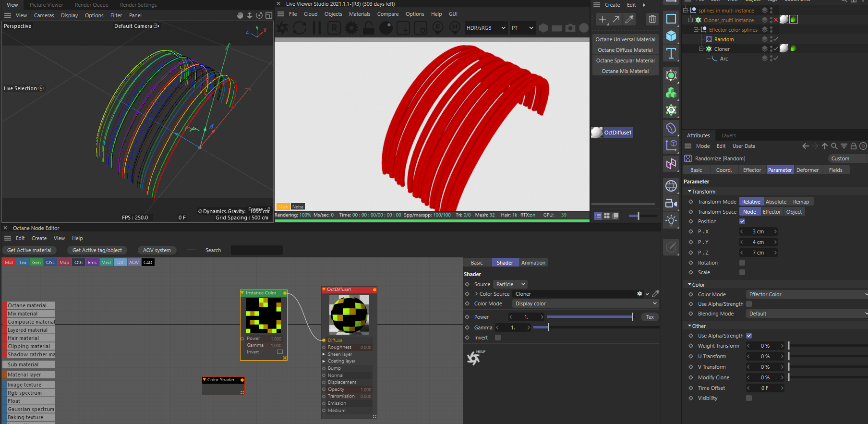Screen dimensions: 868x424
Task: Toggle the lock icon in Attributes panel
Action: (x=854, y=146)
